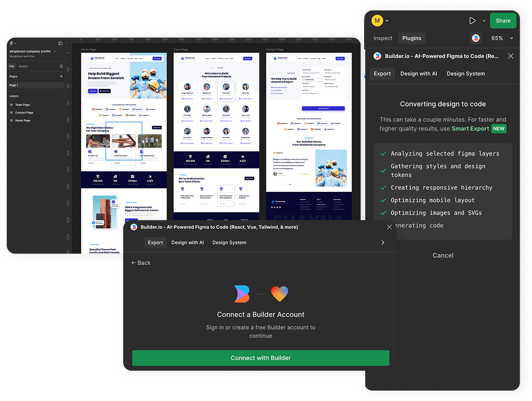Start prototype with the Present play icon

pyautogui.click(x=472, y=21)
